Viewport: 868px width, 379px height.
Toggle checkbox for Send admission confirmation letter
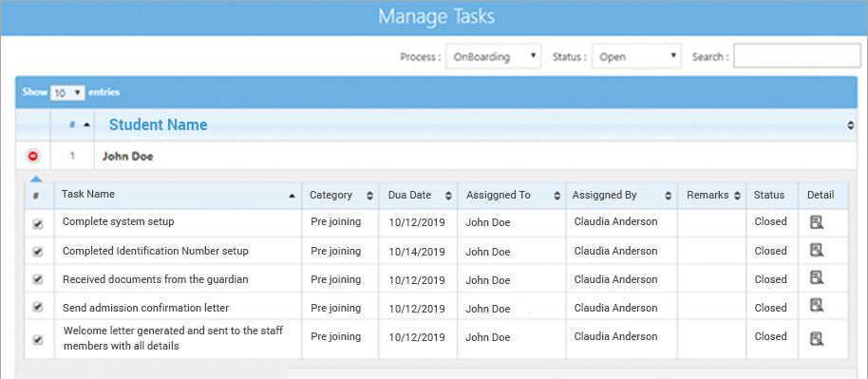coord(38,307)
